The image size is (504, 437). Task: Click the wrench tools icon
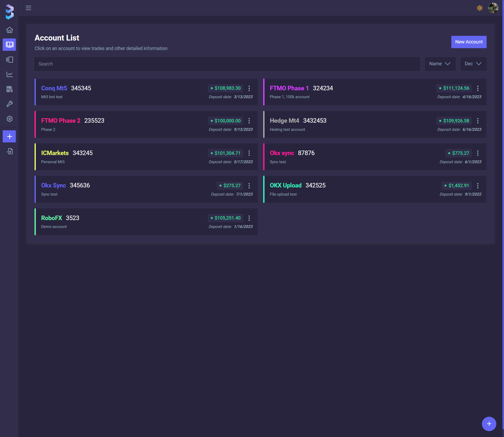coord(9,104)
